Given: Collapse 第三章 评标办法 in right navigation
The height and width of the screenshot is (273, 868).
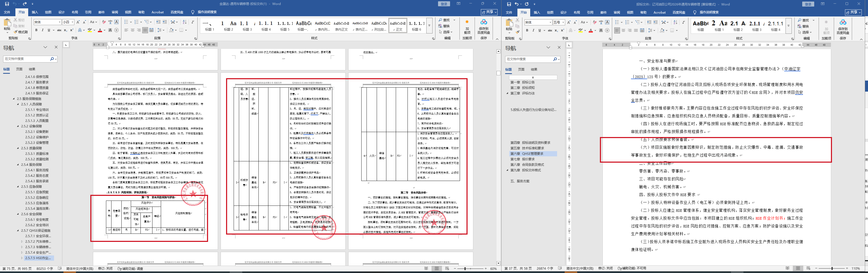Looking at the screenshot, I should [507, 93].
